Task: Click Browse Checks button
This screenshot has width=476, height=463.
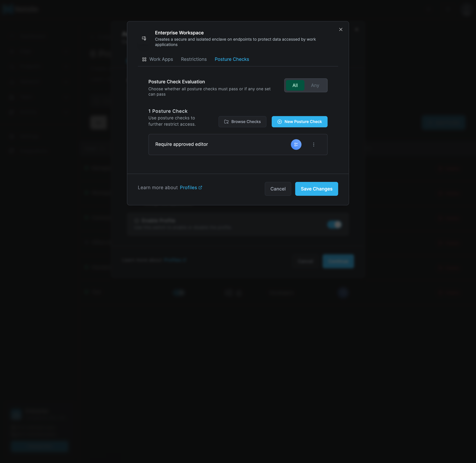Action: point(242,122)
